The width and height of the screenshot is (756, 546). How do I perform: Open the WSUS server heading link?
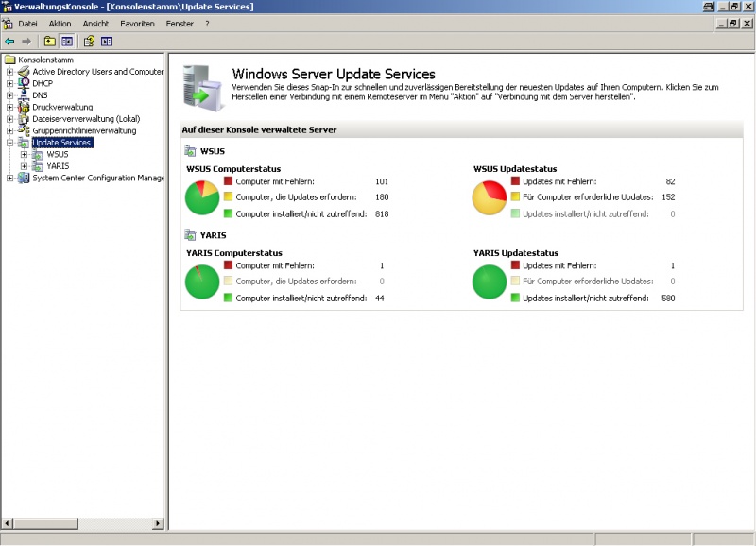[213, 151]
